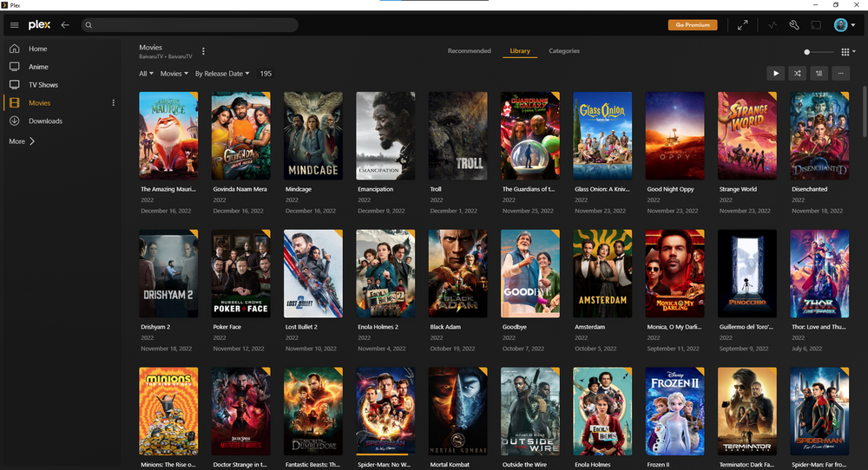The image size is (868, 470).
Task: Open Settings via the wrench icon
Action: (x=794, y=25)
